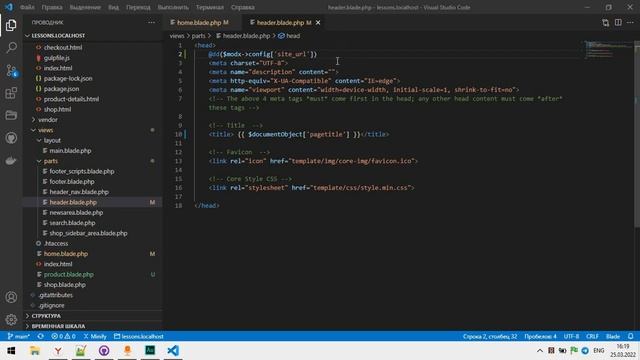Open the GitHub view in activity bar

click(x=11, y=138)
